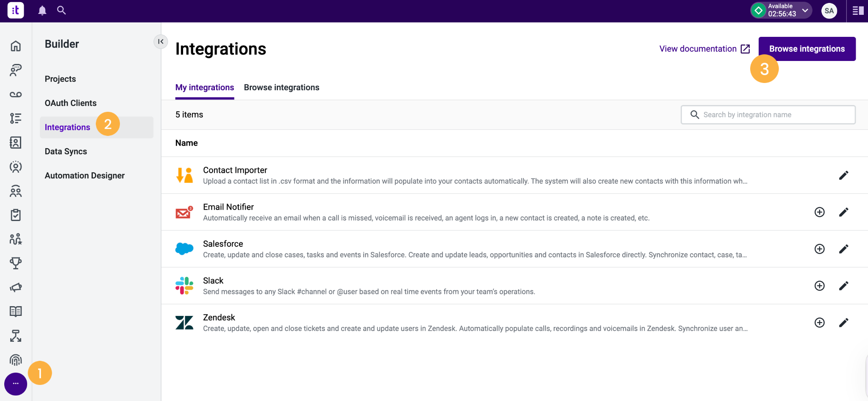The image size is (868, 401).
Task: Select the workflow routing icon in sidebar
Action: pos(16,336)
